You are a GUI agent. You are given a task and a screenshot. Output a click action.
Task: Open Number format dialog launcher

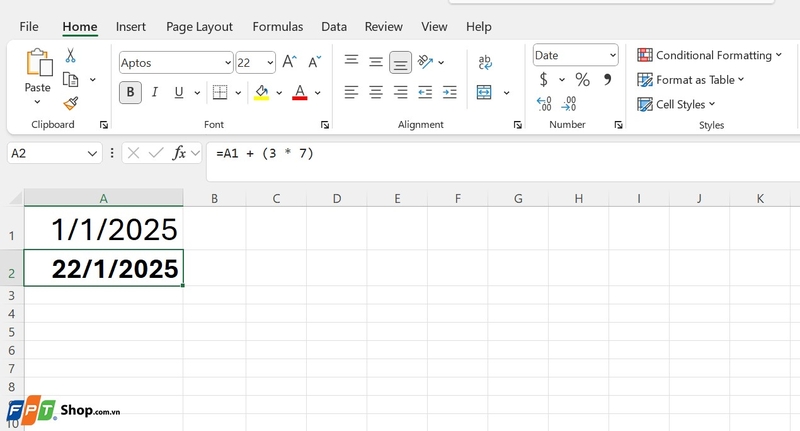coord(618,125)
